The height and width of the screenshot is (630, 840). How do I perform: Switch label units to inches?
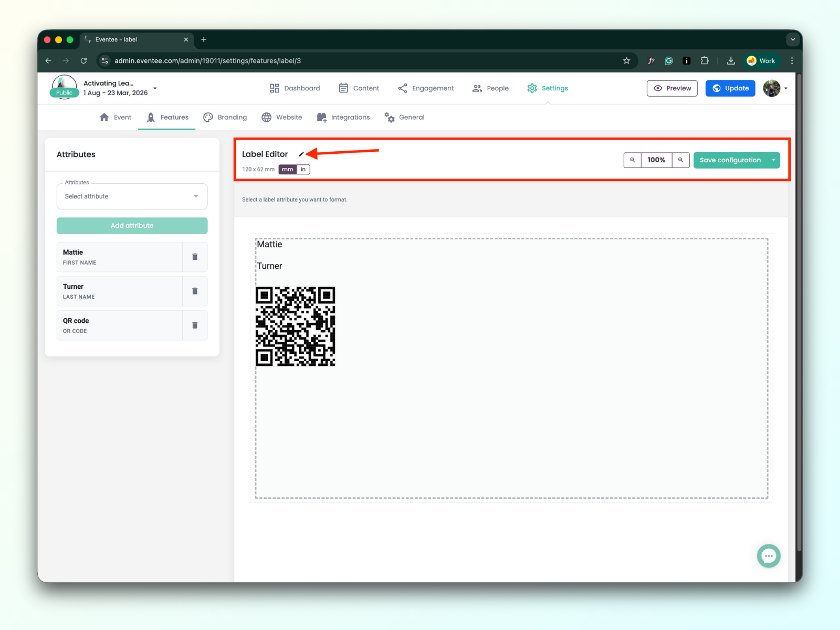[x=303, y=170]
